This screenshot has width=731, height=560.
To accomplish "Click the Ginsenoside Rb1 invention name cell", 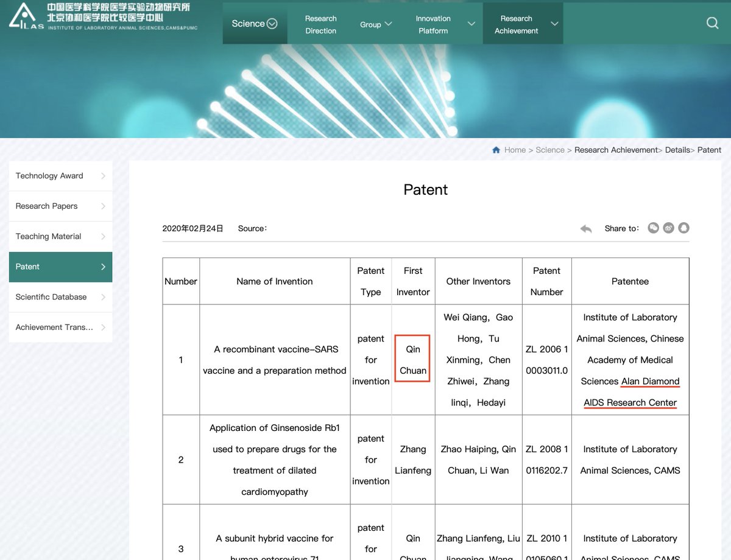I will pyautogui.click(x=275, y=460).
